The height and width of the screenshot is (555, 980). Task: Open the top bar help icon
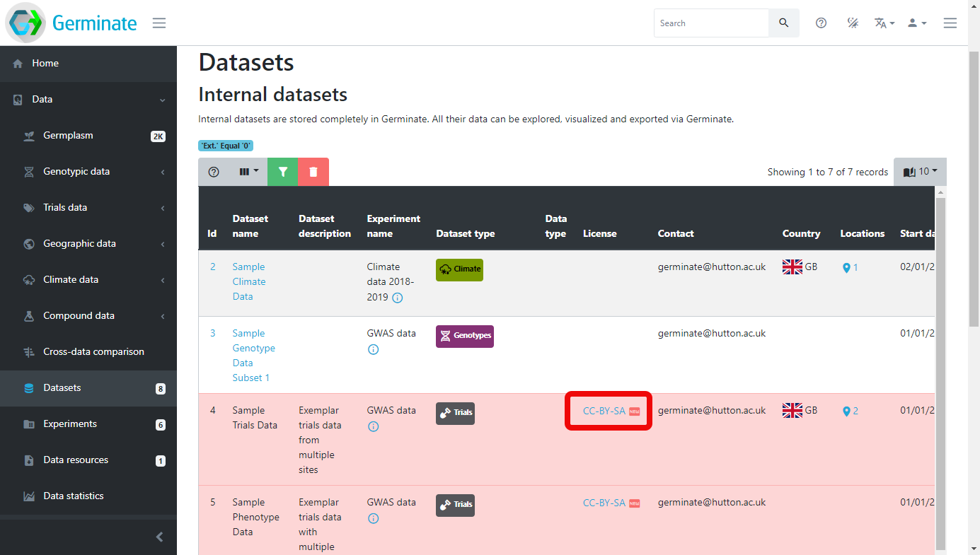click(x=821, y=23)
